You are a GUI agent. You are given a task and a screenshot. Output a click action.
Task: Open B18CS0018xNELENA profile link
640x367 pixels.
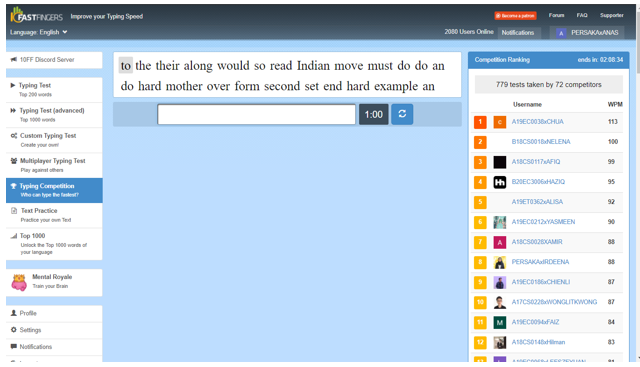pyautogui.click(x=541, y=142)
